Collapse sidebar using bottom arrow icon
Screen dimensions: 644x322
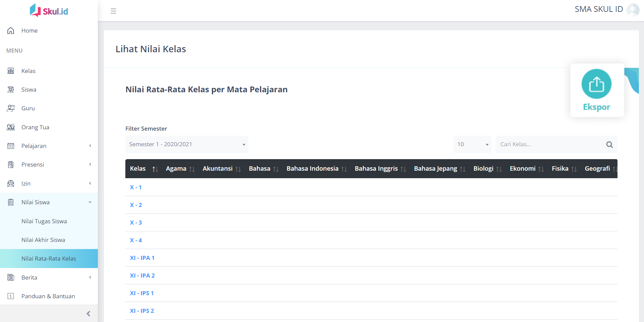pos(88,314)
